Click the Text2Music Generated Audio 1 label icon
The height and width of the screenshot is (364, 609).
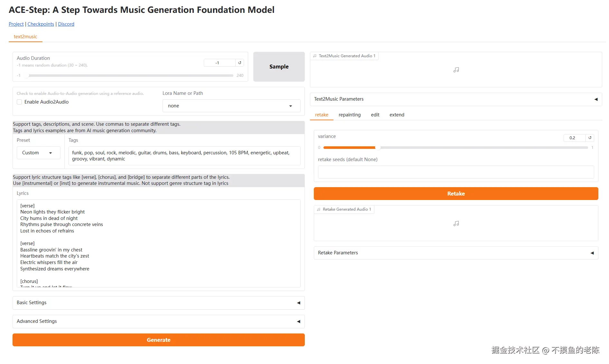tap(315, 56)
